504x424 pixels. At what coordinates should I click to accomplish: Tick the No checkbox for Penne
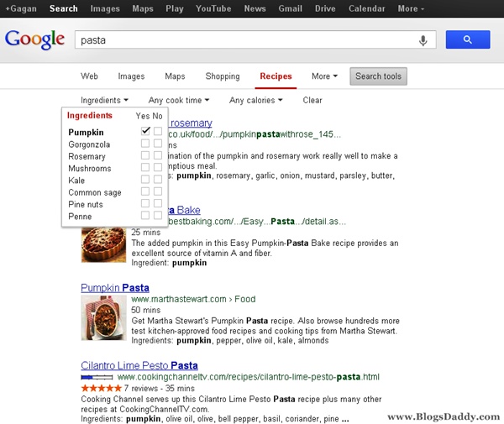(x=158, y=215)
